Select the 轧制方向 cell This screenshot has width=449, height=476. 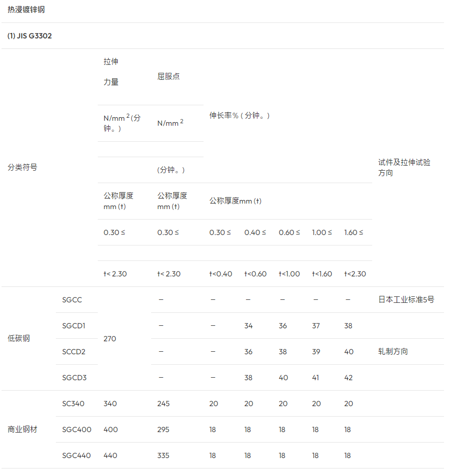[x=393, y=352]
